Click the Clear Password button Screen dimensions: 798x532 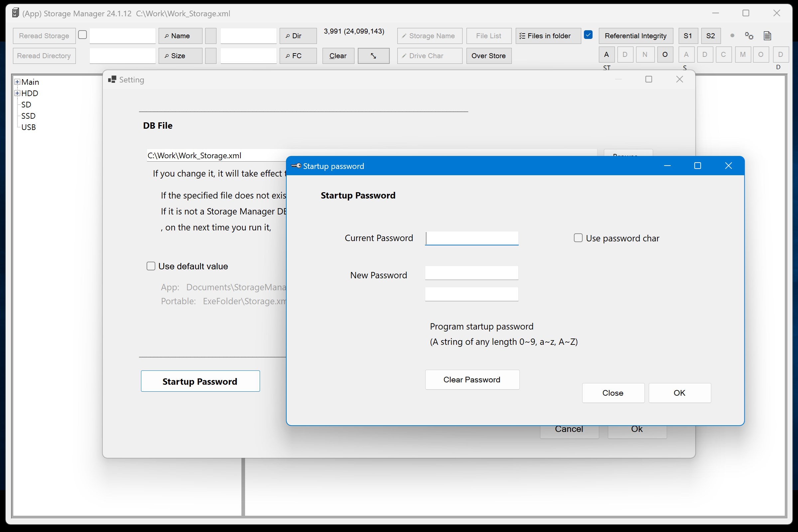point(471,380)
